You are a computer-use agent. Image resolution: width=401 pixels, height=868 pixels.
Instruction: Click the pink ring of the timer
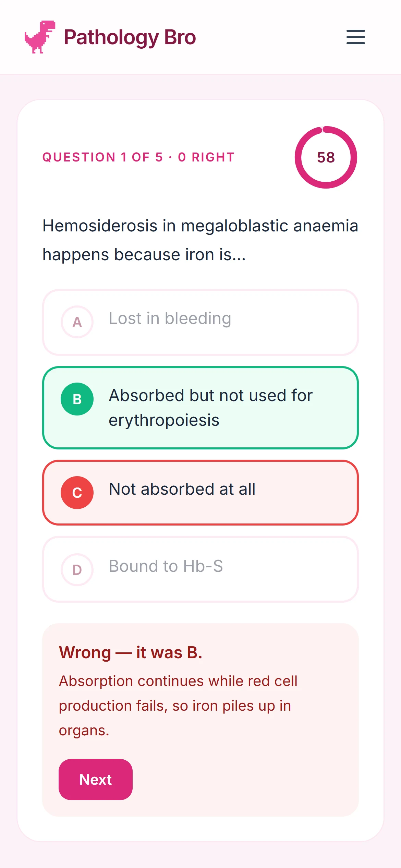354,157
